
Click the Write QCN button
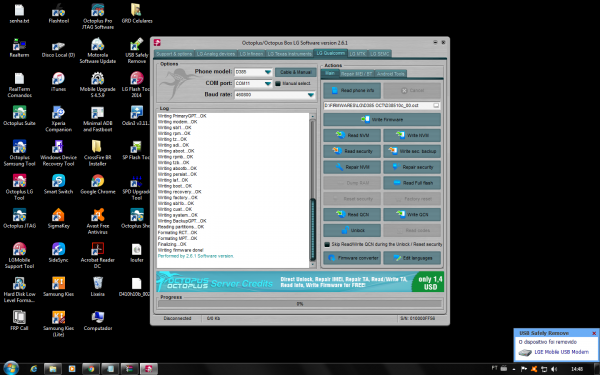412,214
